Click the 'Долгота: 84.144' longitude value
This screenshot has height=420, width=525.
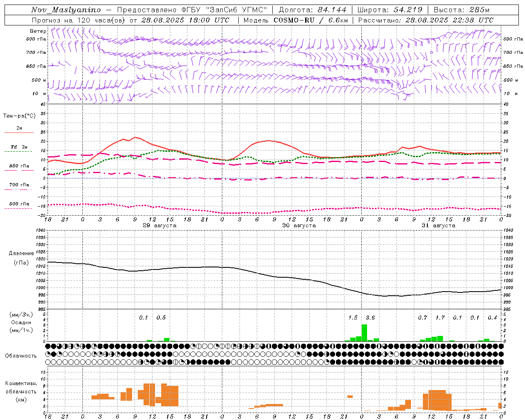313,10
